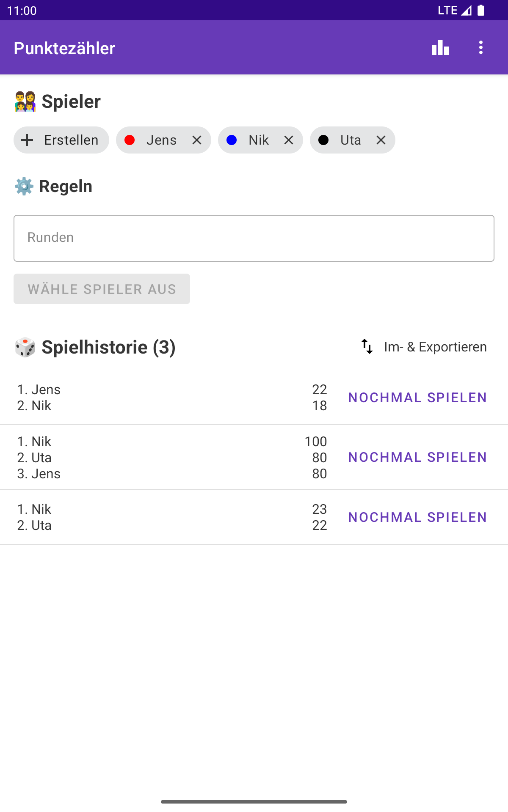Replay the game where Nik scored 100
This screenshot has width=508, height=812.
(417, 457)
